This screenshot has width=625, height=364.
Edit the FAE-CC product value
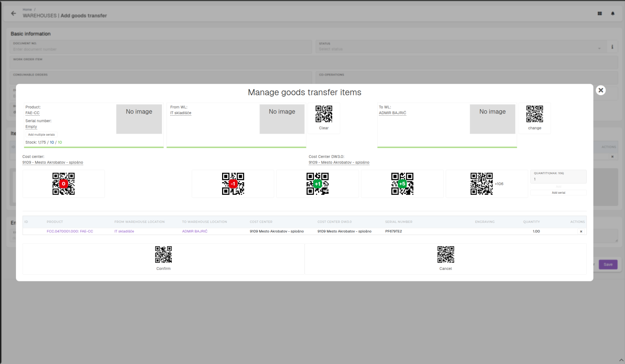coord(32,113)
